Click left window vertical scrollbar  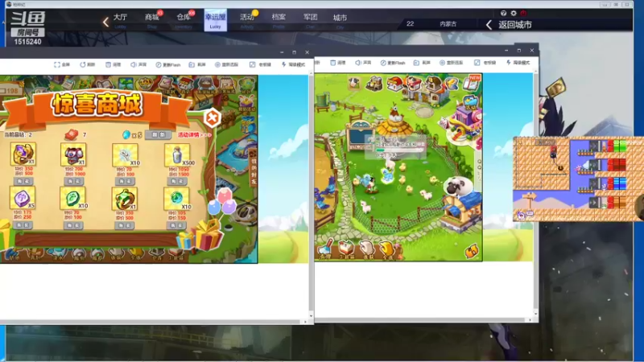[311, 195]
